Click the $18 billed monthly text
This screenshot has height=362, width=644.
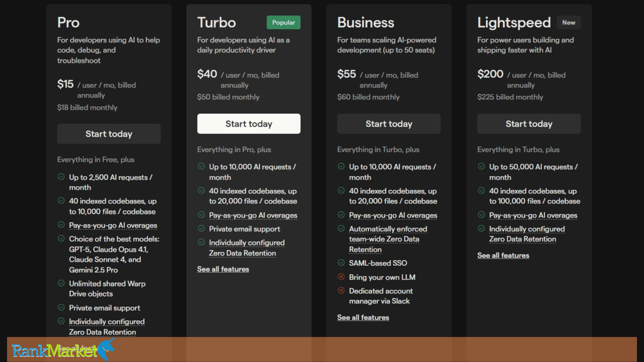[87, 107]
